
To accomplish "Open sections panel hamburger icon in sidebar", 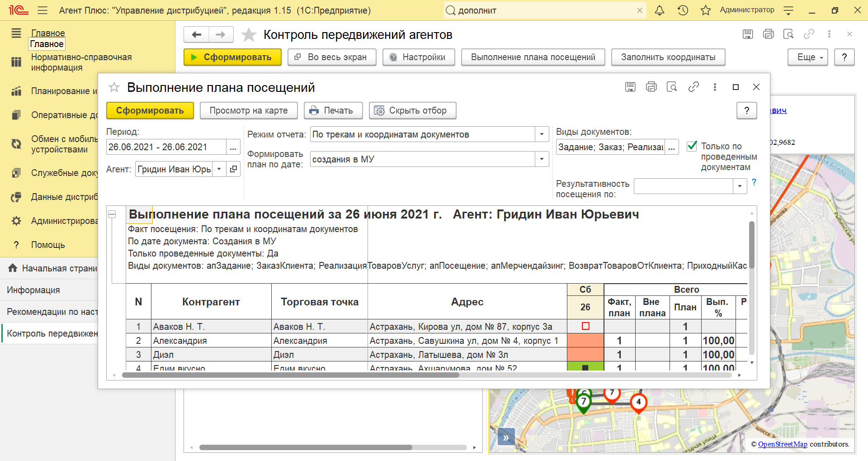I will (16, 33).
